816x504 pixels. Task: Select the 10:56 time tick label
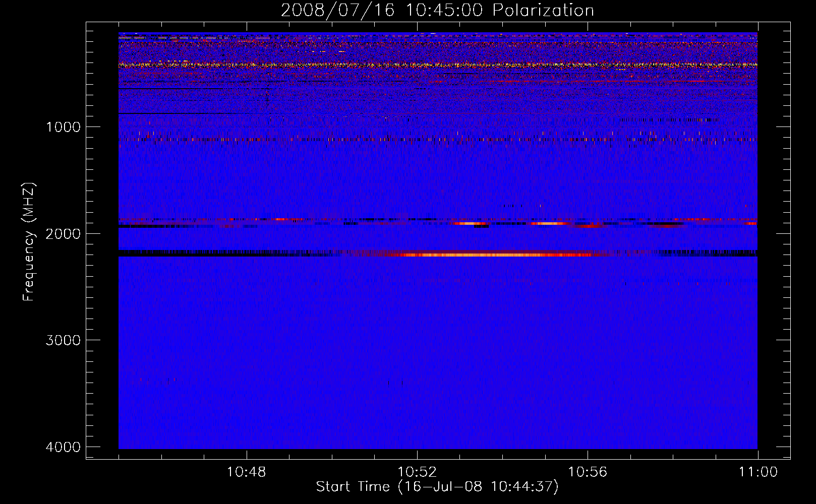587,472
